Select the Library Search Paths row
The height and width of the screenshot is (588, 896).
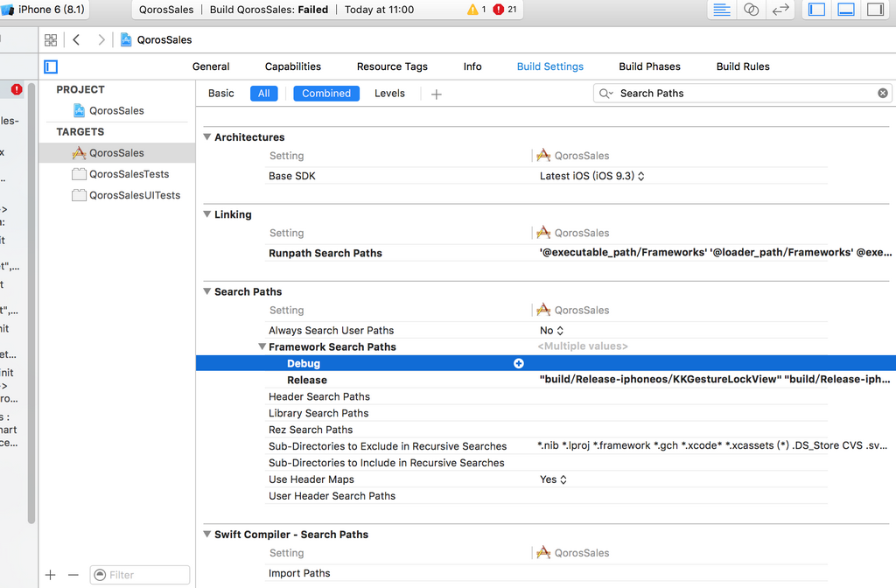click(x=546, y=413)
